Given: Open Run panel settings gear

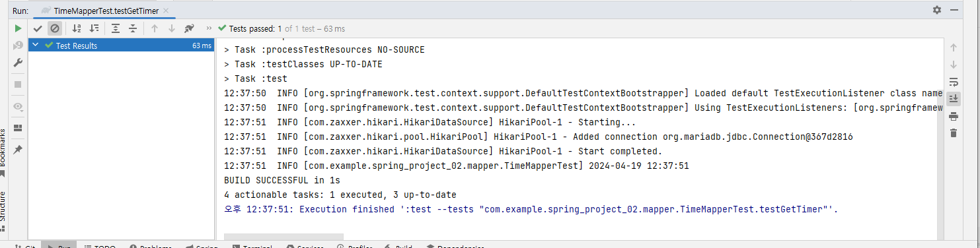Looking at the screenshot, I should coord(937,10).
